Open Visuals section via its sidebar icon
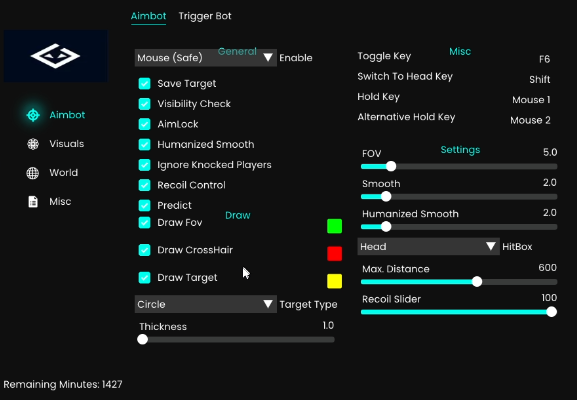This screenshot has height=400, width=577. 33,144
